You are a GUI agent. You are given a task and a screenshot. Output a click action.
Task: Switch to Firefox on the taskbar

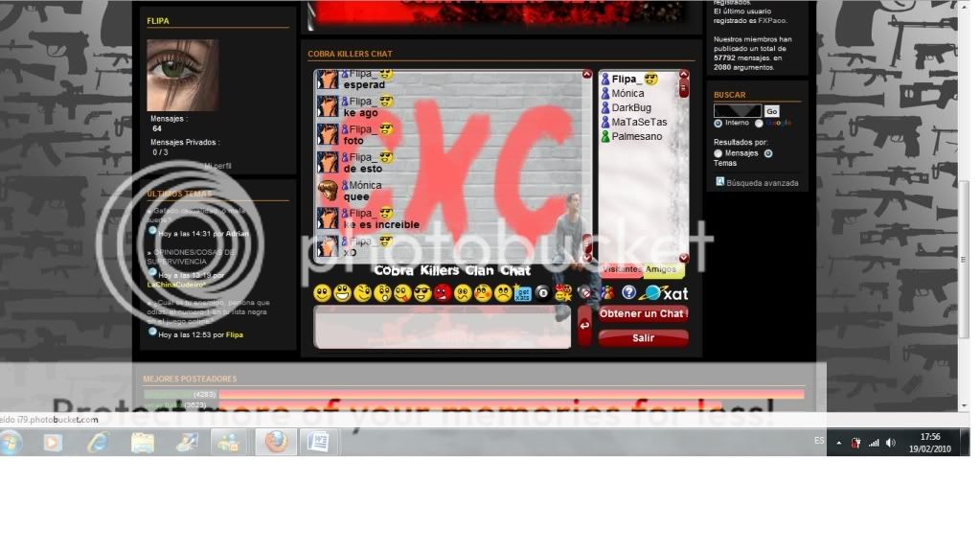pos(276,442)
